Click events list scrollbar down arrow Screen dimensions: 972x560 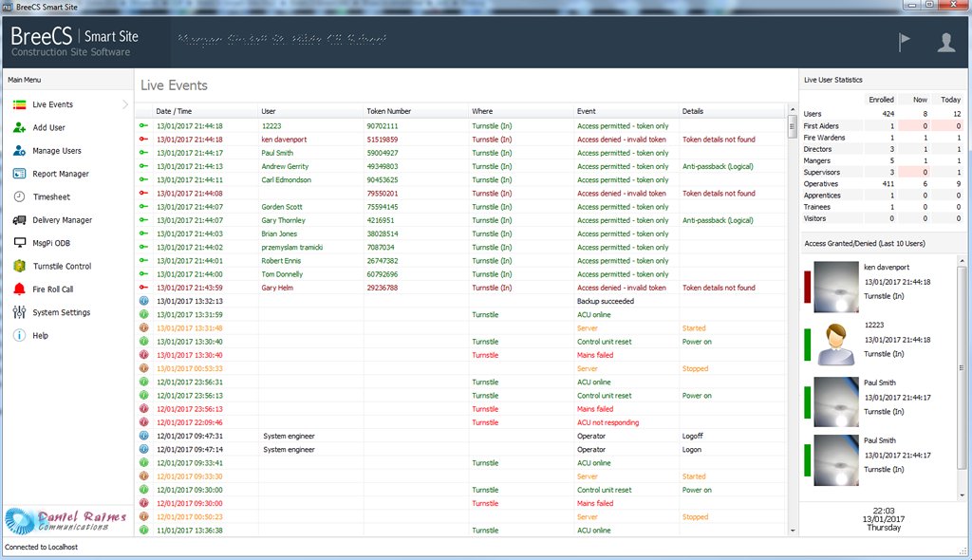point(793,531)
